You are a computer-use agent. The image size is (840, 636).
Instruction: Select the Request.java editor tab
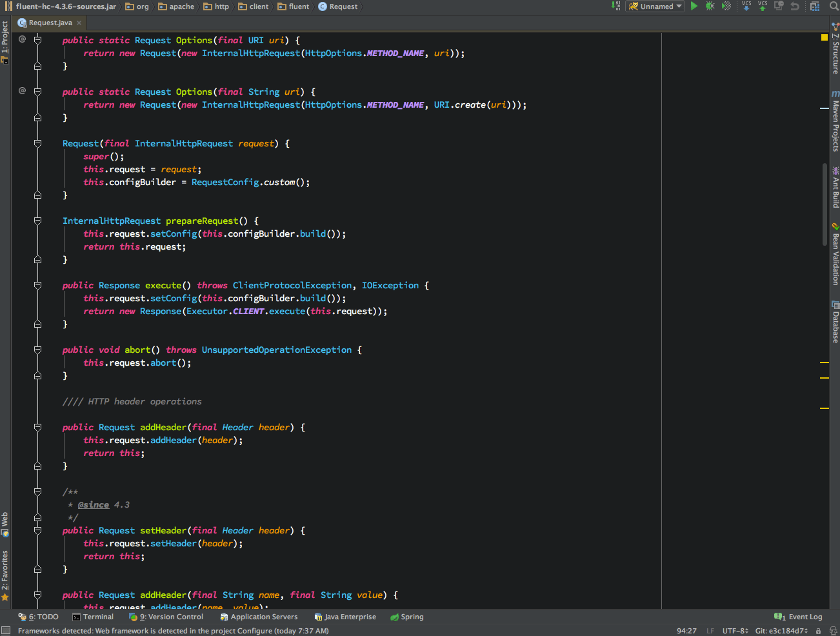point(48,21)
